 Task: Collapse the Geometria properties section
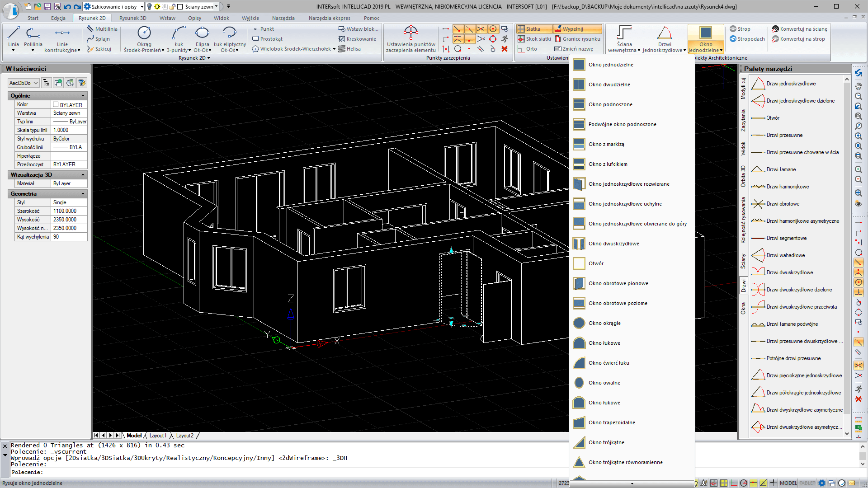[x=83, y=193]
